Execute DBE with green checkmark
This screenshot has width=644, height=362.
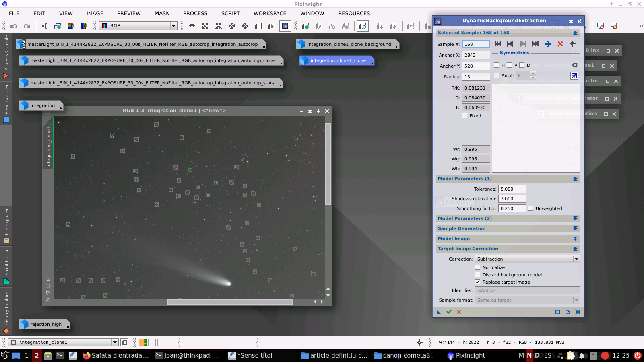pyautogui.click(x=449, y=312)
